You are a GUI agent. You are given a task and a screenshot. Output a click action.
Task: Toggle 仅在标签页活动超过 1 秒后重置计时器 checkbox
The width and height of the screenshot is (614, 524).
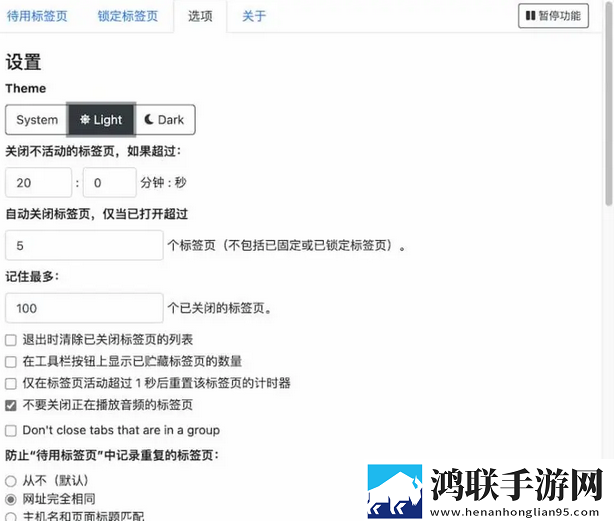click(x=11, y=383)
